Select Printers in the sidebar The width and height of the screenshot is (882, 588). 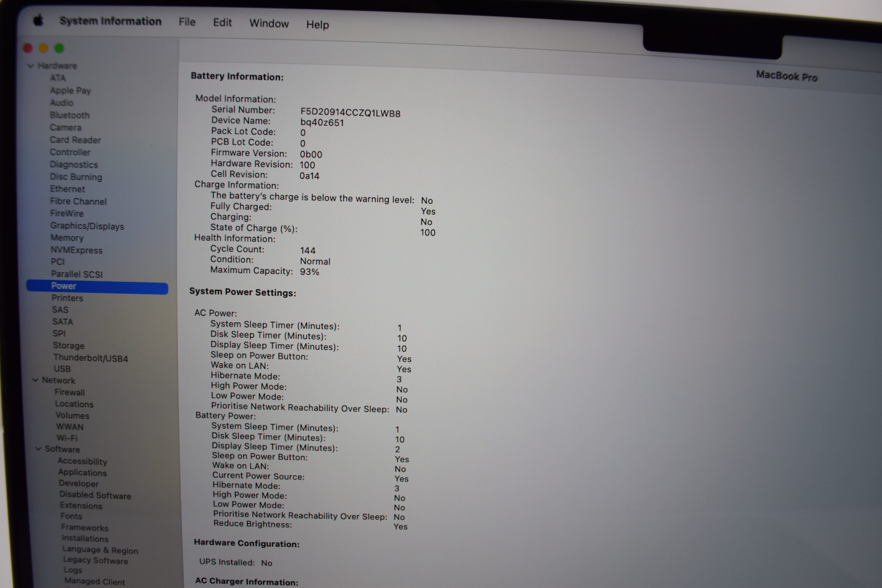(68, 298)
